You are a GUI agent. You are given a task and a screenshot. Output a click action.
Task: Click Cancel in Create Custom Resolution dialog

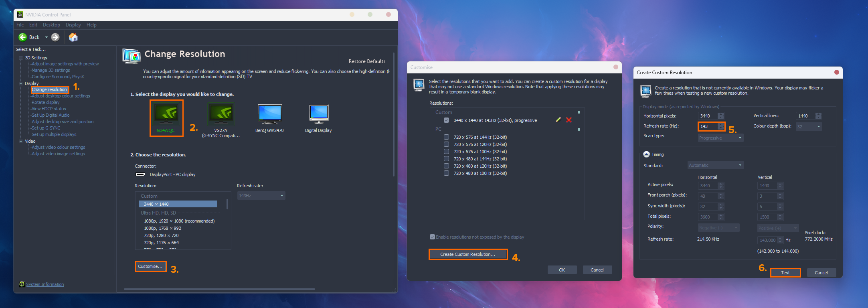[821, 273]
